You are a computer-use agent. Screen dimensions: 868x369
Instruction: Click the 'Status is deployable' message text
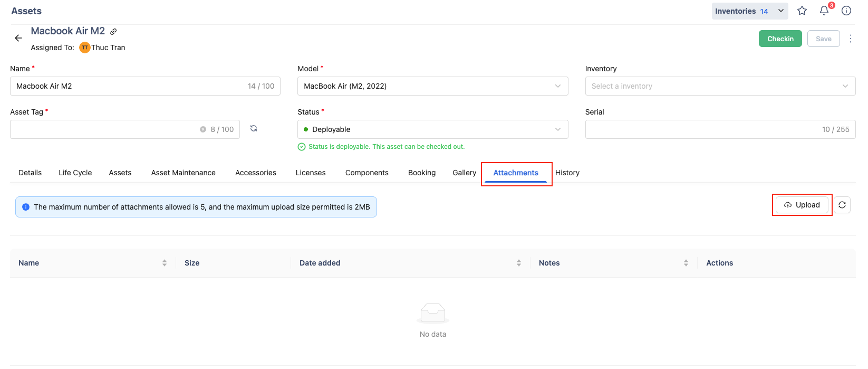pyautogui.click(x=387, y=147)
